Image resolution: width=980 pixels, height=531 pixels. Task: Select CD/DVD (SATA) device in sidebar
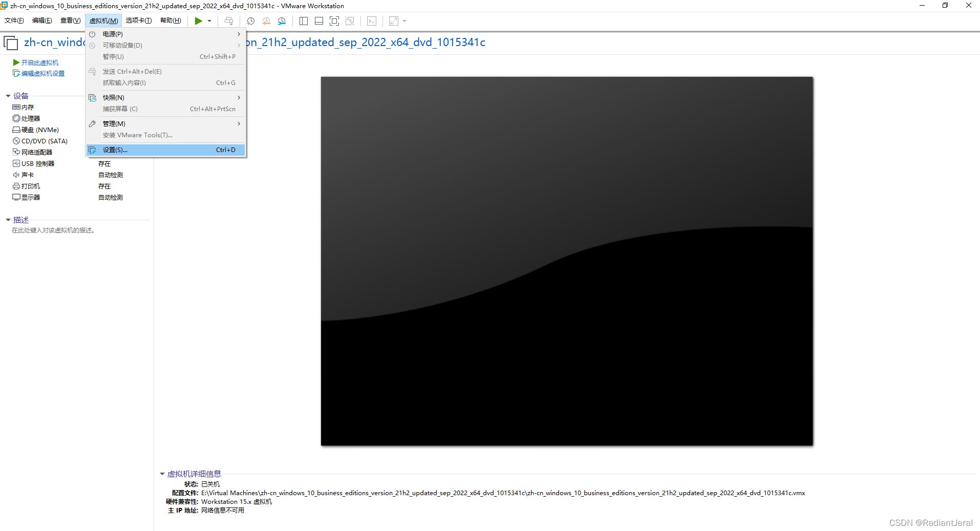coord(44,141)
